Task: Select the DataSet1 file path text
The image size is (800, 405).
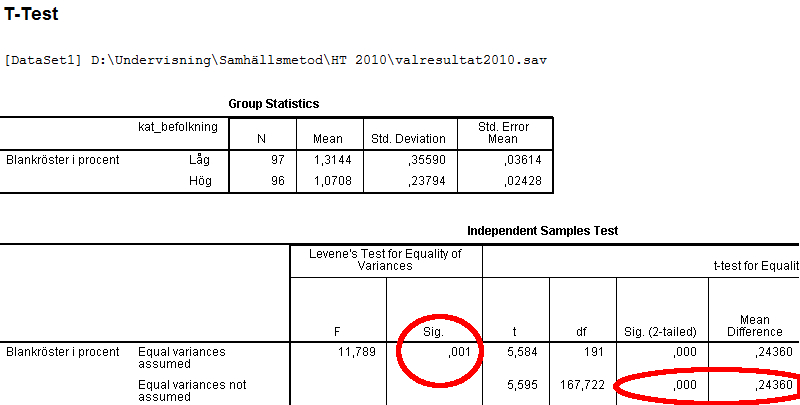Action: tap(275, 60)
